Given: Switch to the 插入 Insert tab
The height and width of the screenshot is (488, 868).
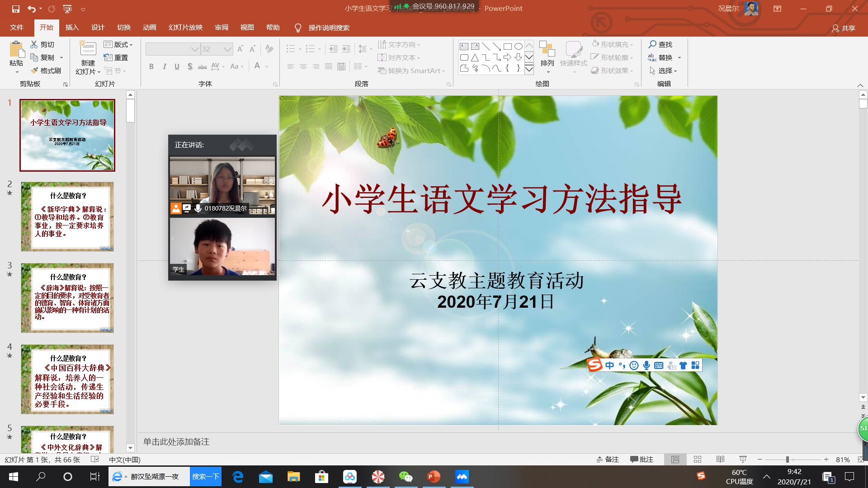Looking at the screenshot, I should point(72,28).
